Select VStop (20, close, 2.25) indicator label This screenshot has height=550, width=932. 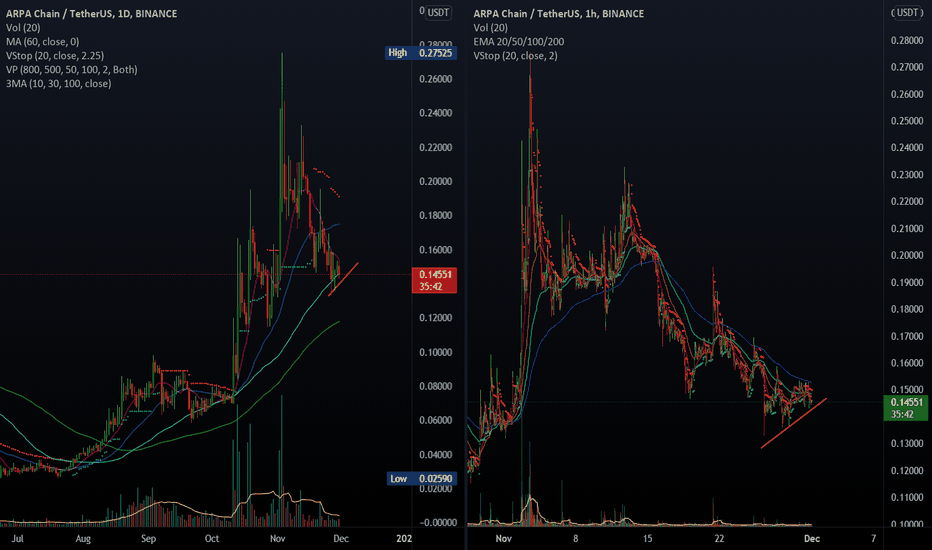point(55,55)
